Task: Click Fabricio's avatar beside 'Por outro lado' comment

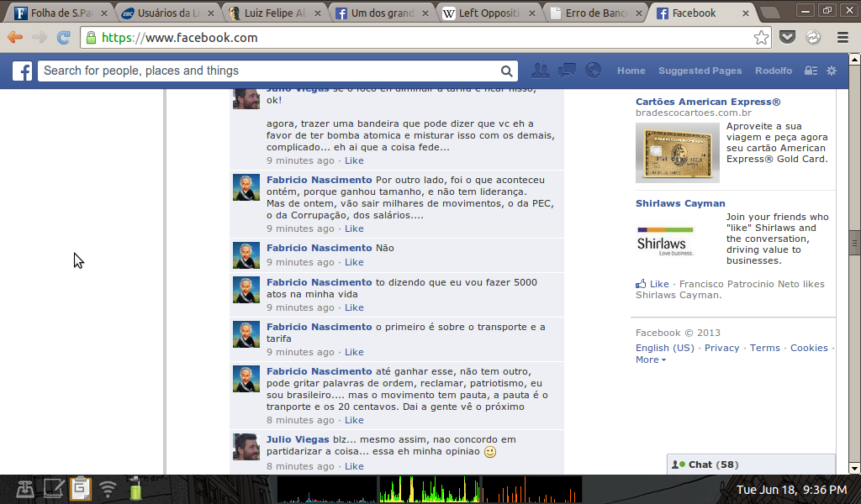Action: (x=246, y=187)
